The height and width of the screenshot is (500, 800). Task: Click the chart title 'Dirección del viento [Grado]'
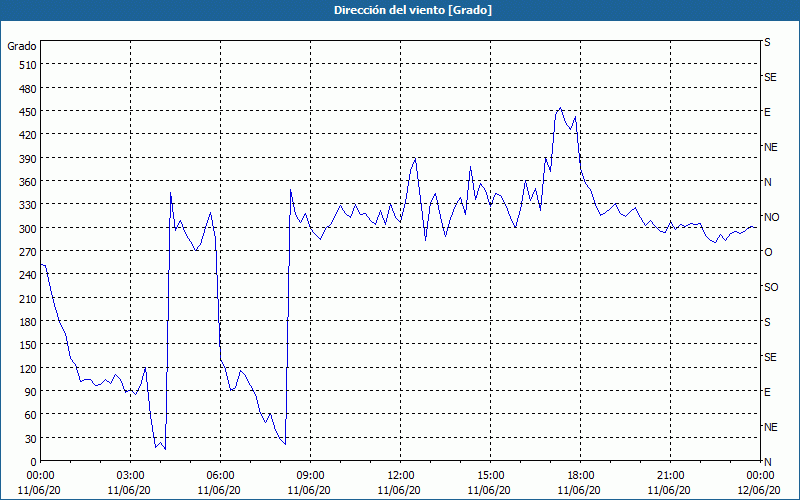(413, 10)
